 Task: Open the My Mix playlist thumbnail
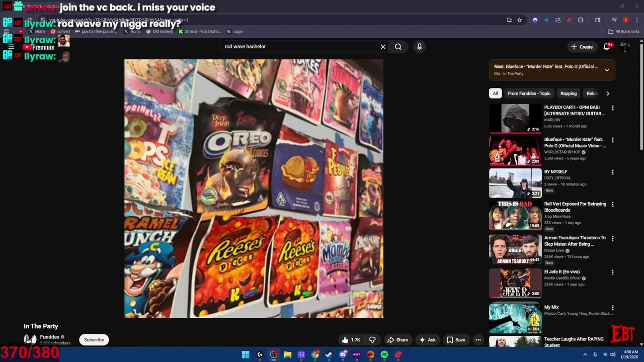(515, 318)
